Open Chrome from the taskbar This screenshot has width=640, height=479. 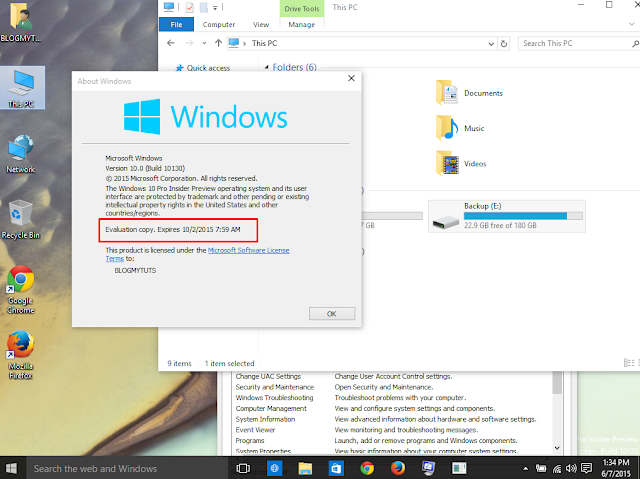367,468
